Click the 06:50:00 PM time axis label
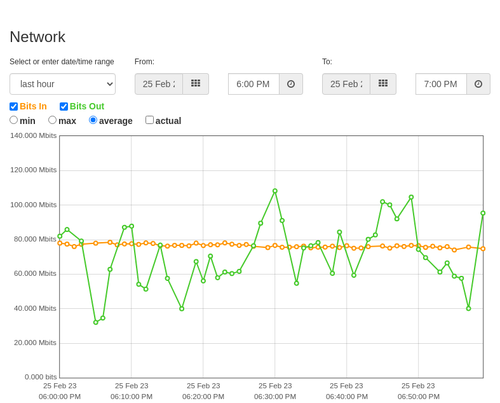The image size is (500, 403). [x=418, y=397]
